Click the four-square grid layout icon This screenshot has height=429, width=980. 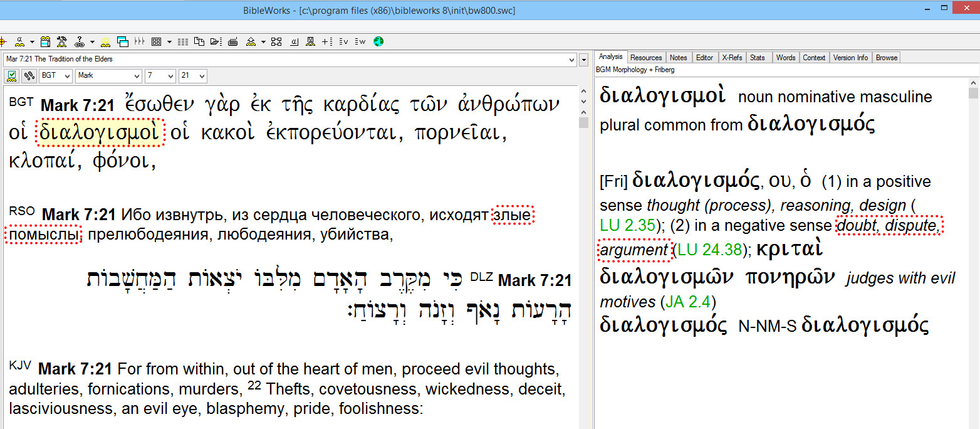pos(157,41)
